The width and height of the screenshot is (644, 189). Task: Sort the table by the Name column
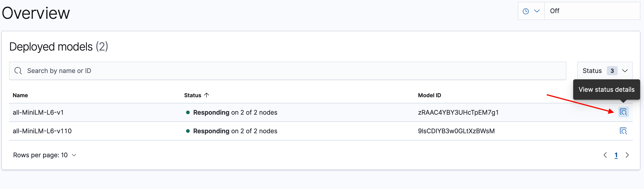[20, 95]
